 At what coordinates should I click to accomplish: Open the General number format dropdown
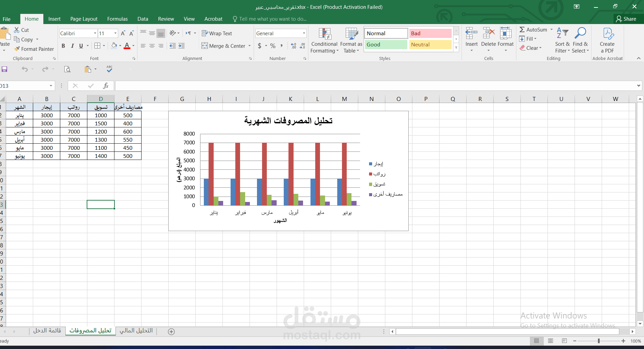304,33
